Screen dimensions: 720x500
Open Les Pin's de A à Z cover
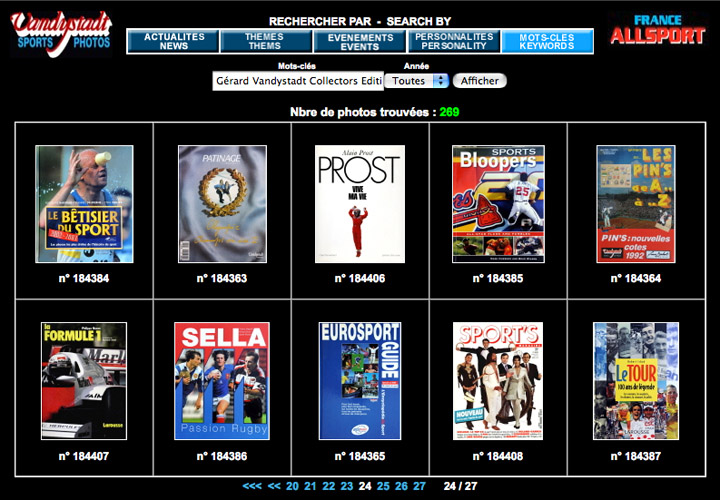tap(636, 204)
